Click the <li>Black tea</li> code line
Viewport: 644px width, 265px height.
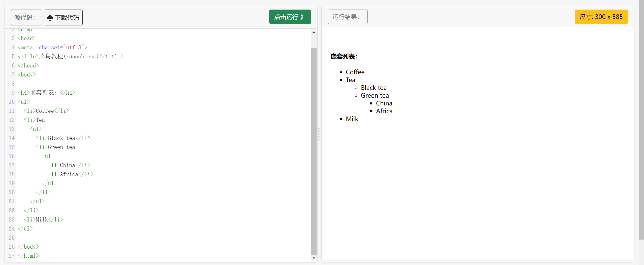click(63, 138)
